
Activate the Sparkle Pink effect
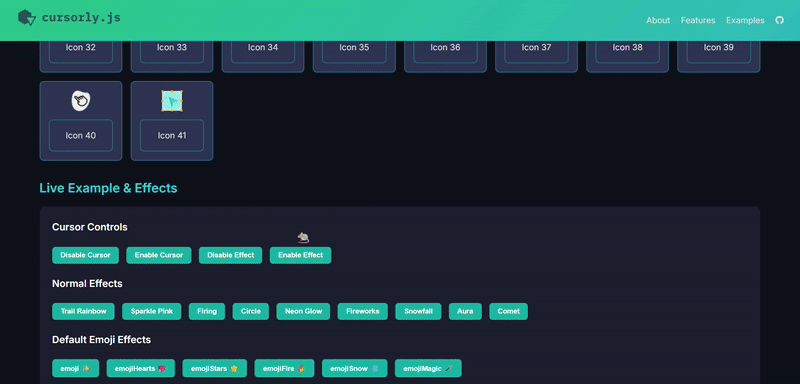152,312
